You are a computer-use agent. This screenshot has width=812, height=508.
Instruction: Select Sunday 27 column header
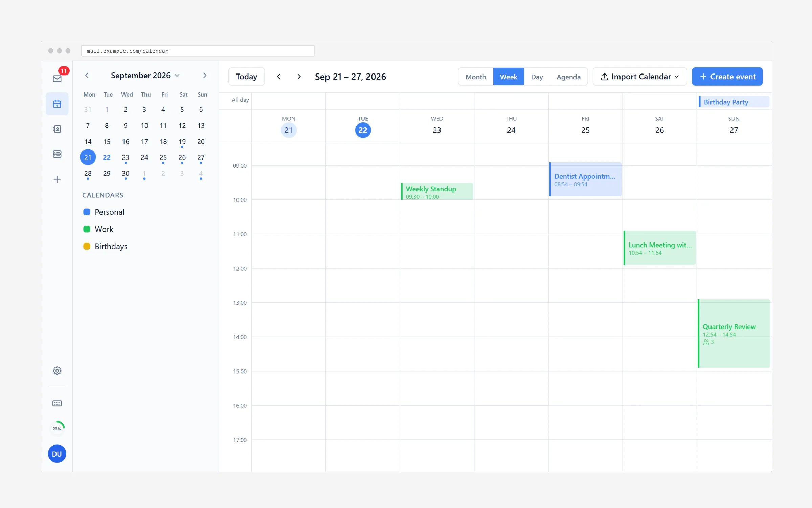click(734, 126)
